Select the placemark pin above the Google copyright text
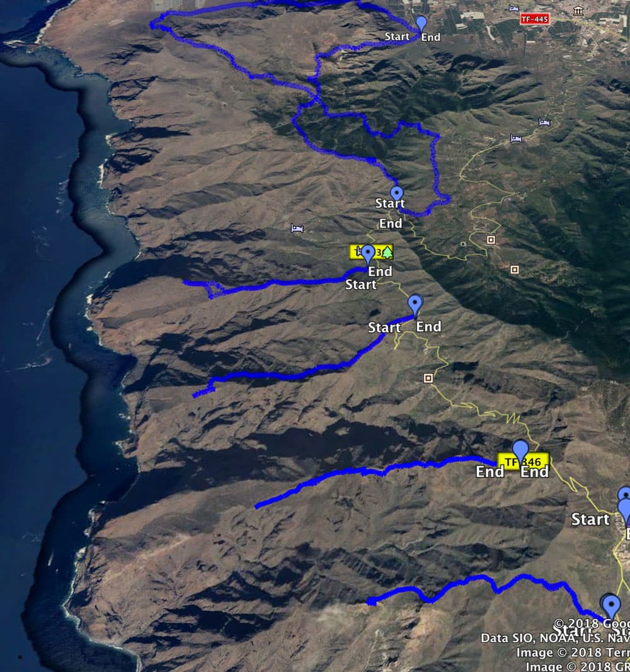The image size is (630, 672). coord(610,606)
